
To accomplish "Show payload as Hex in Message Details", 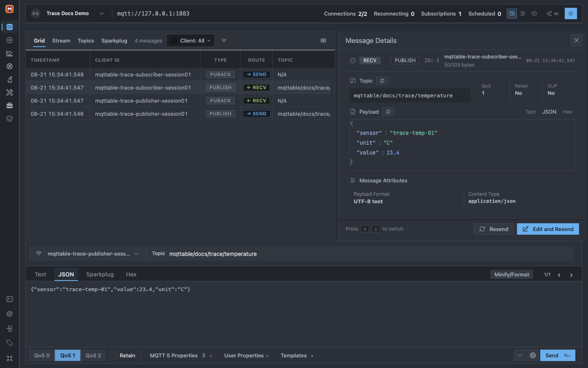I will pyautogui.click(x=568, y=112).
